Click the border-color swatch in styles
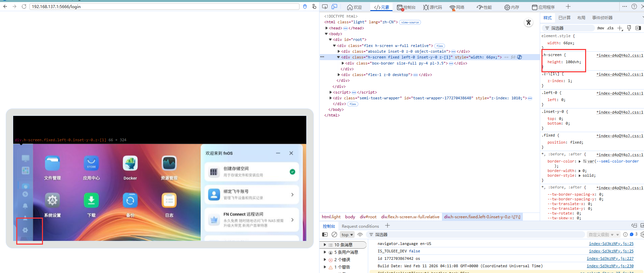This screenshot has height=273, width=644. click(x=585, y=161)
